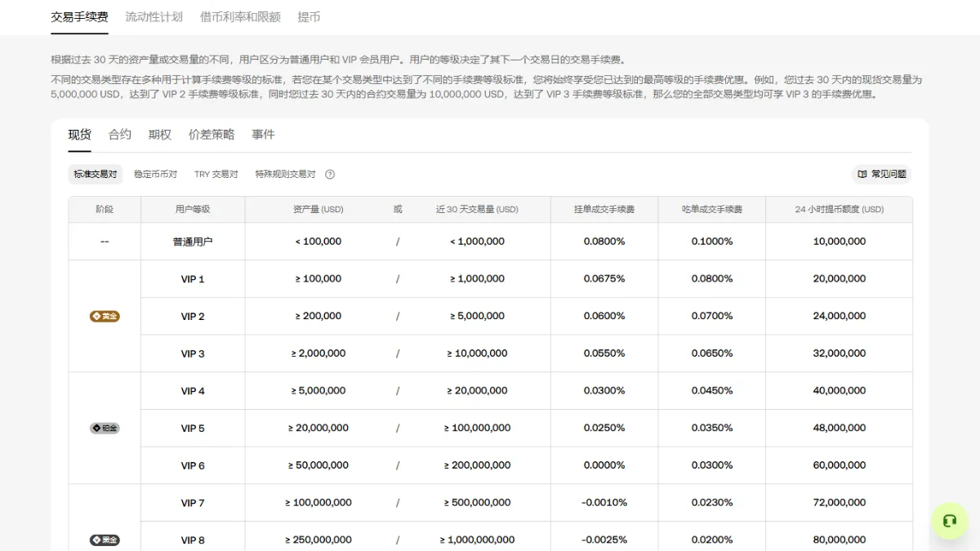Click the 黑金 tier badge
980x551 pixels.
(x=105, y=540)
